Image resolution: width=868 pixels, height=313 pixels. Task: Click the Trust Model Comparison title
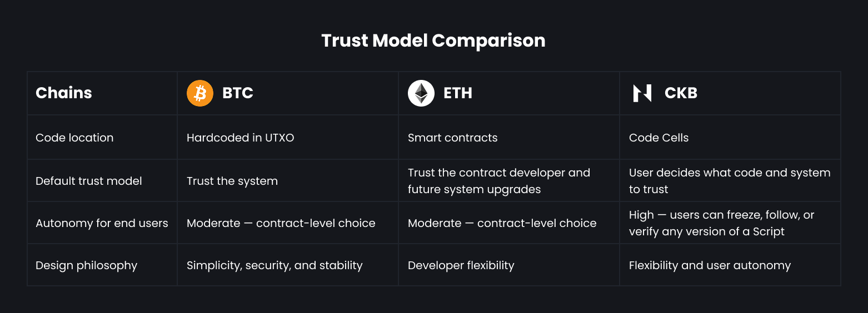click(x=433, y=41)
